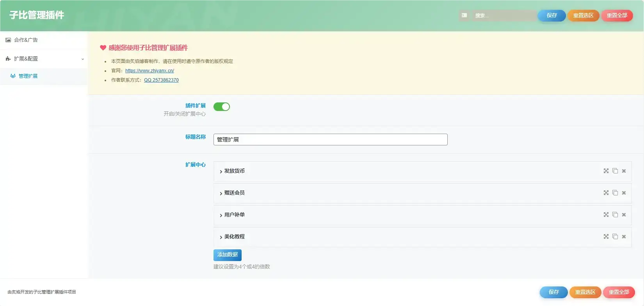This screenshot has height=306, width=644.
Task: Click the 开启/关闭扩展中心 description text
Action: [185, 114]
